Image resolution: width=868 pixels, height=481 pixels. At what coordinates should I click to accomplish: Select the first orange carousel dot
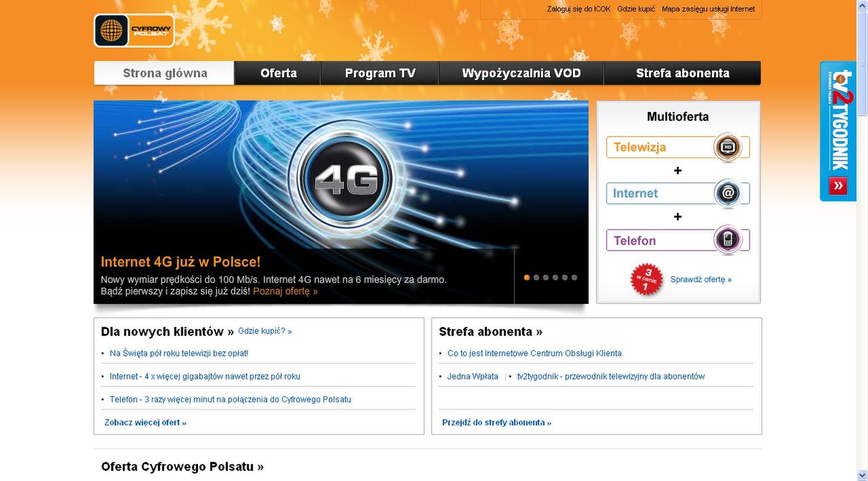(x=527, y=277)
